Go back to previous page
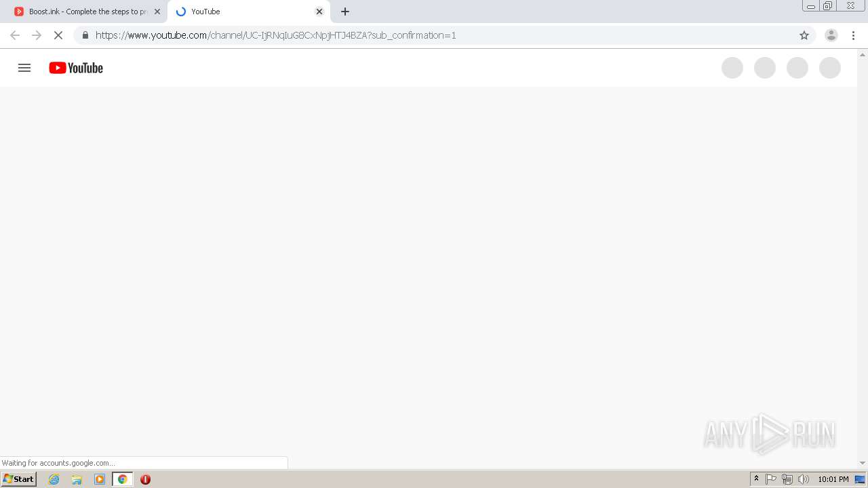 pyautogui.click(x=15, y=35)
